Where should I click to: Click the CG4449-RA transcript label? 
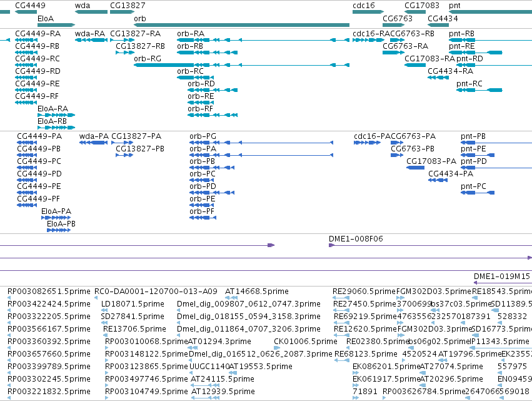click(x=38, y=34)
